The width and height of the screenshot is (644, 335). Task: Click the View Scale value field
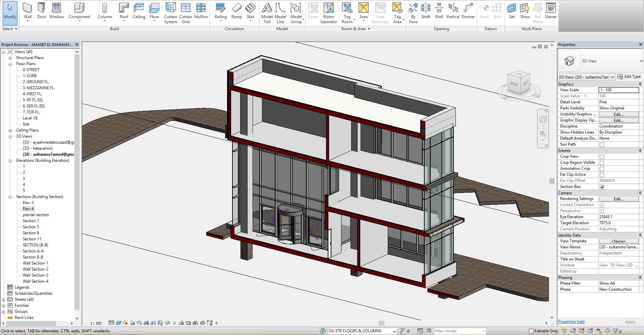619,90
